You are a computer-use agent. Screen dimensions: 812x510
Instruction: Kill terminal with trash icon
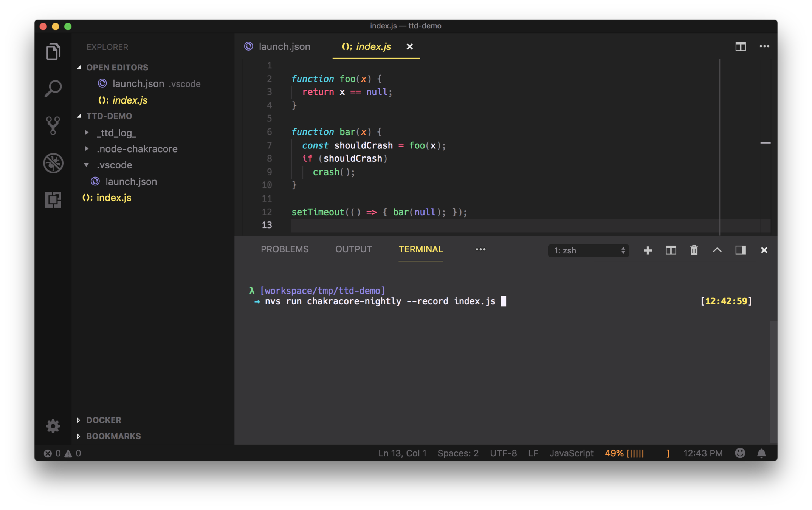[694, 250]
